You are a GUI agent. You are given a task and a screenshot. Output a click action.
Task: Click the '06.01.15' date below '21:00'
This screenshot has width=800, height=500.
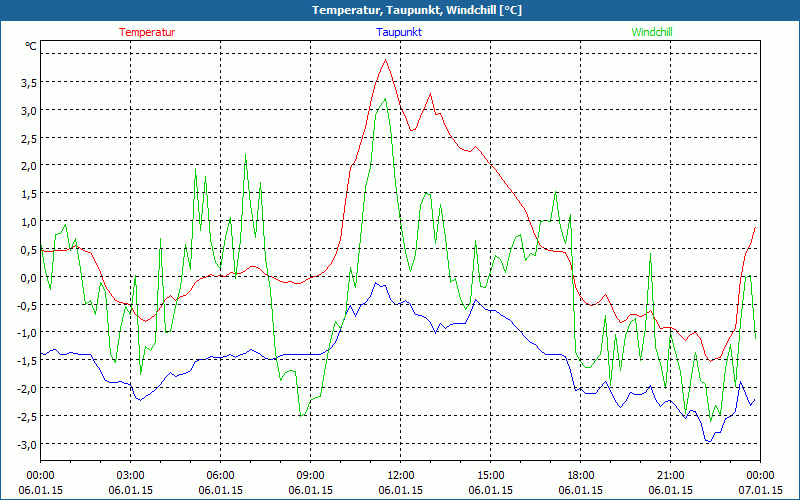coord(670,490)
